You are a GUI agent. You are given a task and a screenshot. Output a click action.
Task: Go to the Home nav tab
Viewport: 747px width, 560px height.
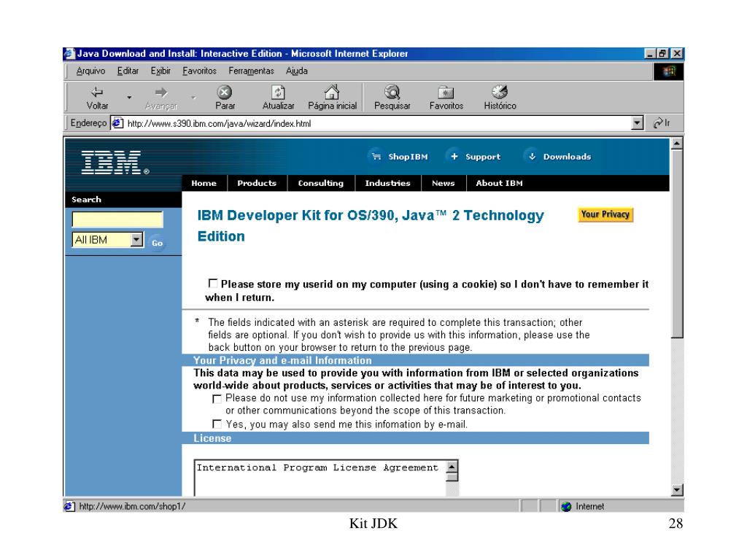click(x=204, y=183)
